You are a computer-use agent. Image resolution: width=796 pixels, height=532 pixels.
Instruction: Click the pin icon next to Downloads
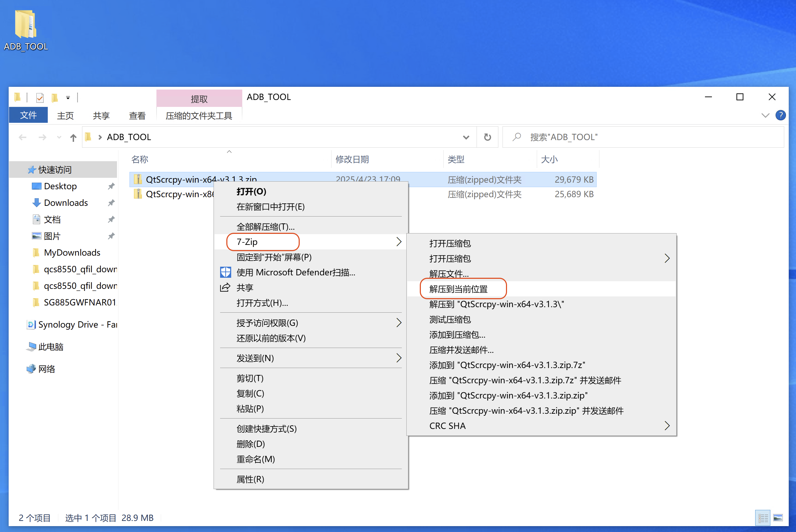[111, 203]
